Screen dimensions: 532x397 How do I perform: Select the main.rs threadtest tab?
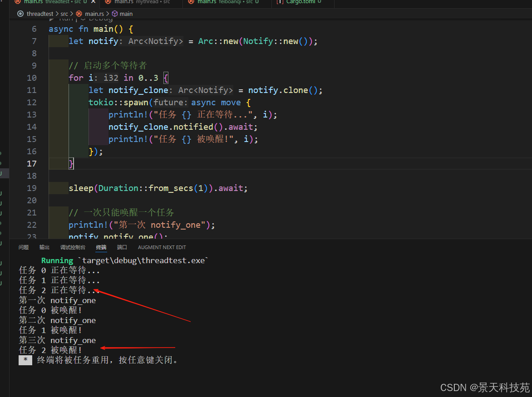click(55, 2)
